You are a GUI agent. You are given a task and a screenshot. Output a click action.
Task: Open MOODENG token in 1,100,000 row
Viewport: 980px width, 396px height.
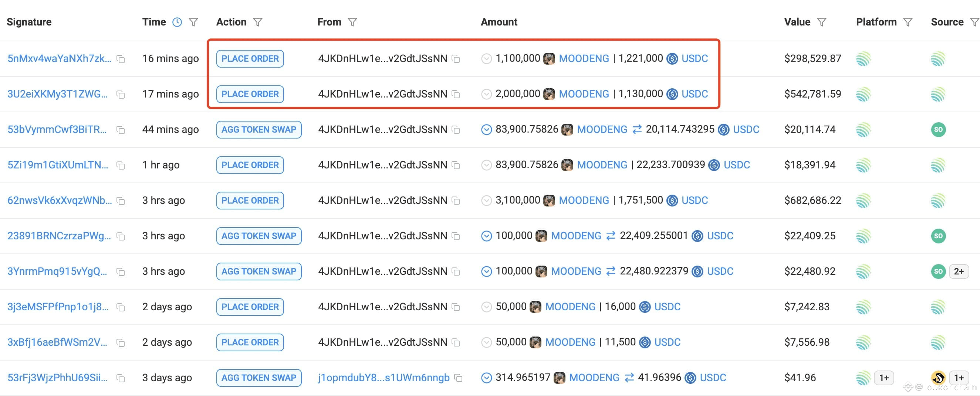[x=584, y=58]
